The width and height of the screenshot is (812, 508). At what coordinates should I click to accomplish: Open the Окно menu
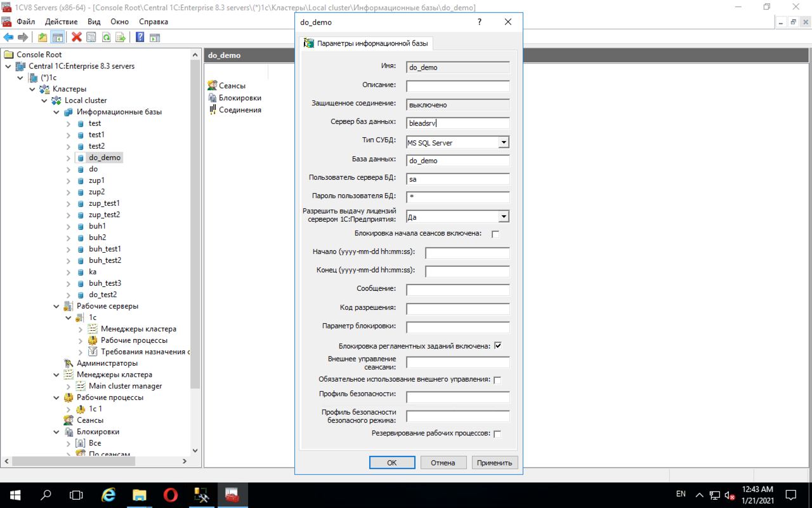click(x=119, y=22)
